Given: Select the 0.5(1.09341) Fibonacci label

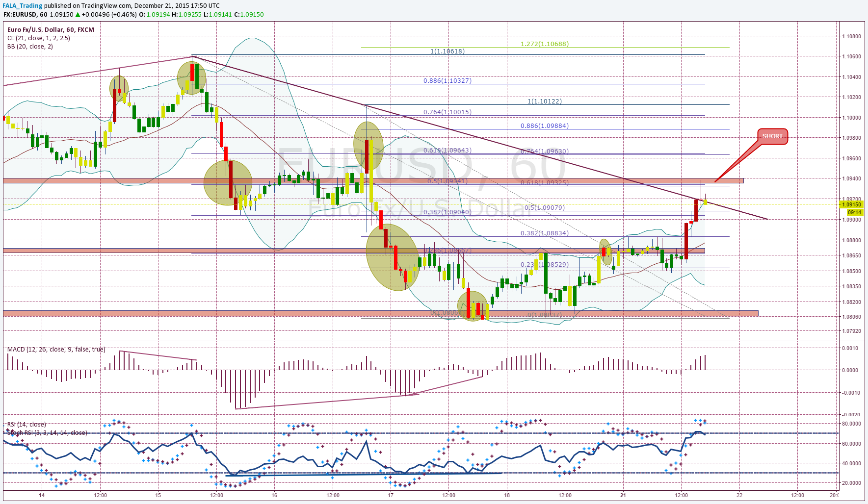Looking at the screenshot, I should click(x=447, y=181).
